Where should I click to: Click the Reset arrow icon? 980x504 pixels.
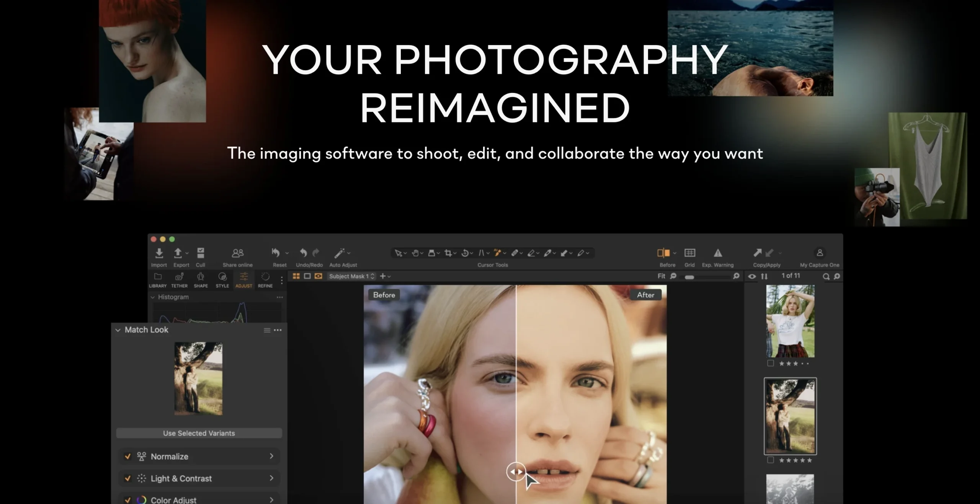click(x=276, y=253)
